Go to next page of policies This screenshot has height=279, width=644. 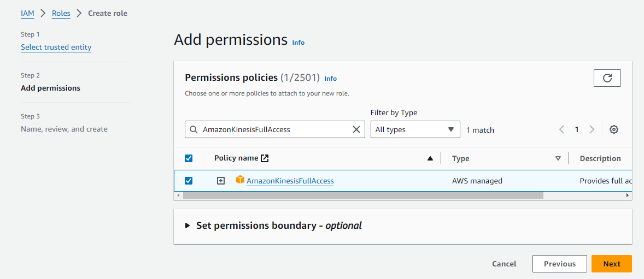coord(592,129)
